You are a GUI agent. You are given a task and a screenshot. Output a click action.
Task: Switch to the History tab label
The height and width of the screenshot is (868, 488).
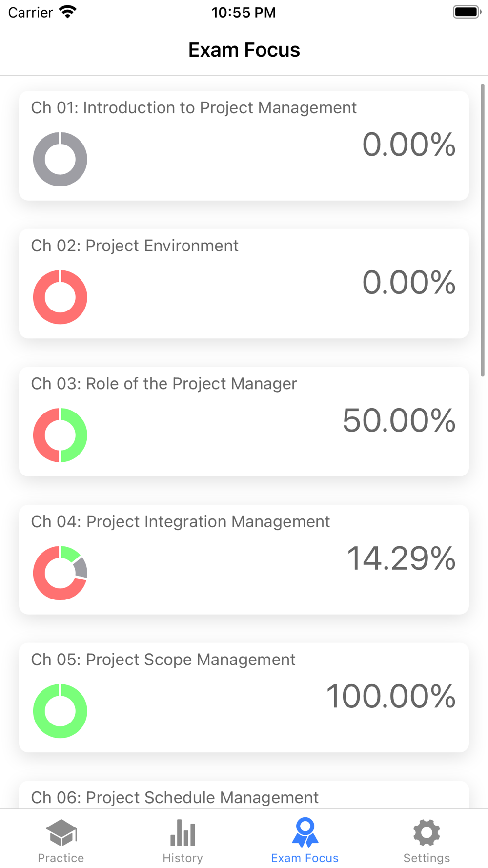[183, 858]
